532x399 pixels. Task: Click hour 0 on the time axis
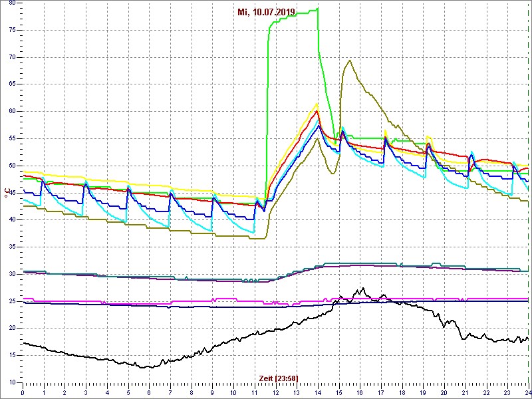[x=23, y=393]
